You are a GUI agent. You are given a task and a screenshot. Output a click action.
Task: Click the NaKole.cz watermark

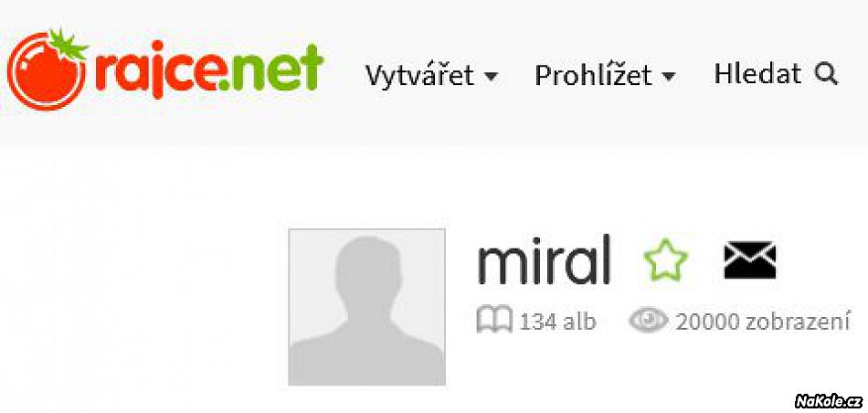coord(828,401)
